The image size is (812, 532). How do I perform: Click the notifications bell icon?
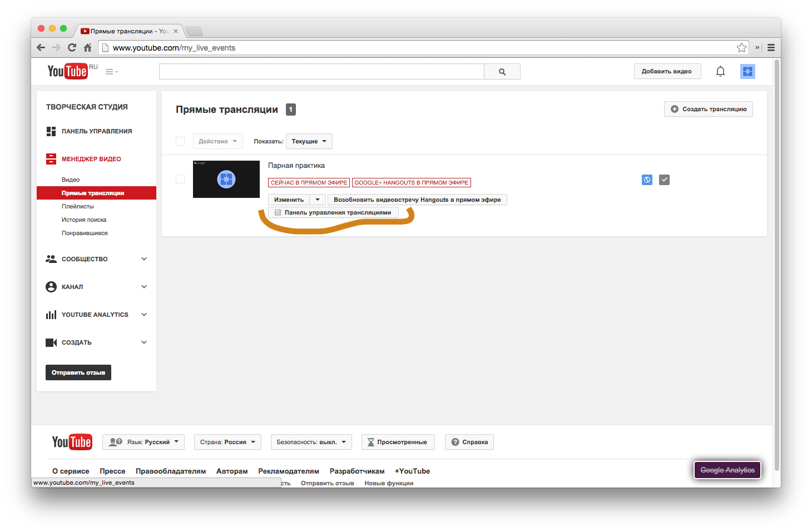[720, 71]
